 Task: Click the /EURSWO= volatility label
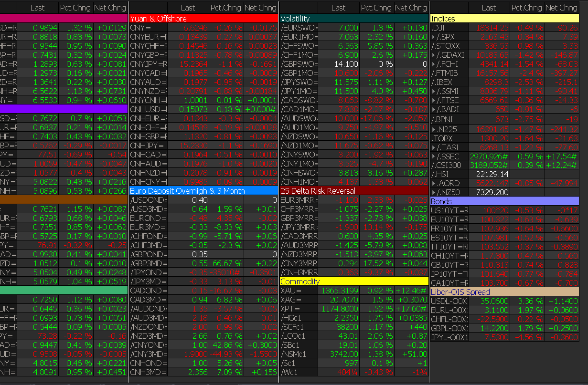click(x=299, y=28)
